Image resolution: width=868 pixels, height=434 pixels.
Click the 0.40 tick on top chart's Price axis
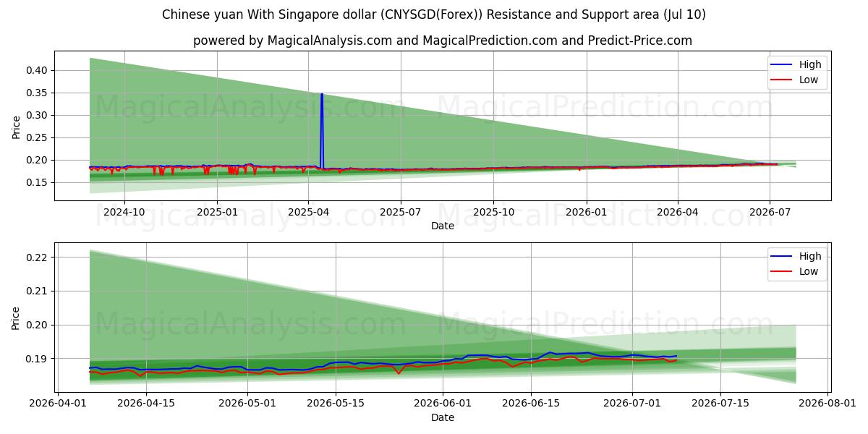coord(37,70)
